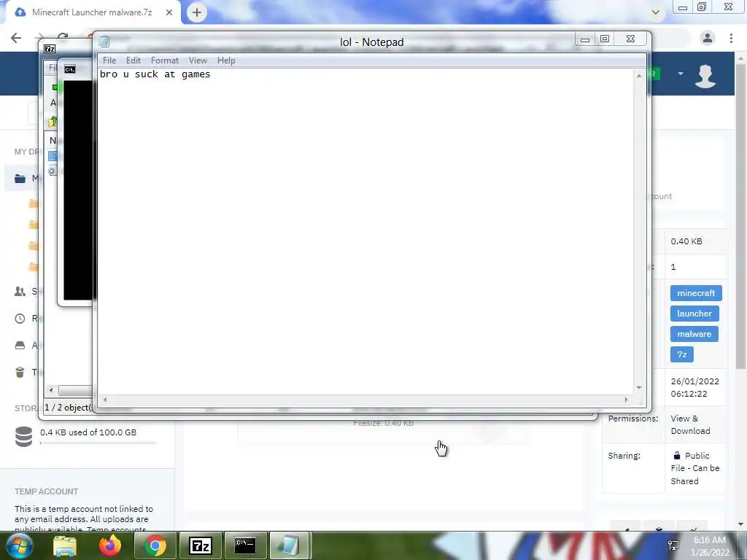Click the text "bro u suck at games"
Image resolution: width=747 pixels, height=560 pixels.
(x=155, y=74)
